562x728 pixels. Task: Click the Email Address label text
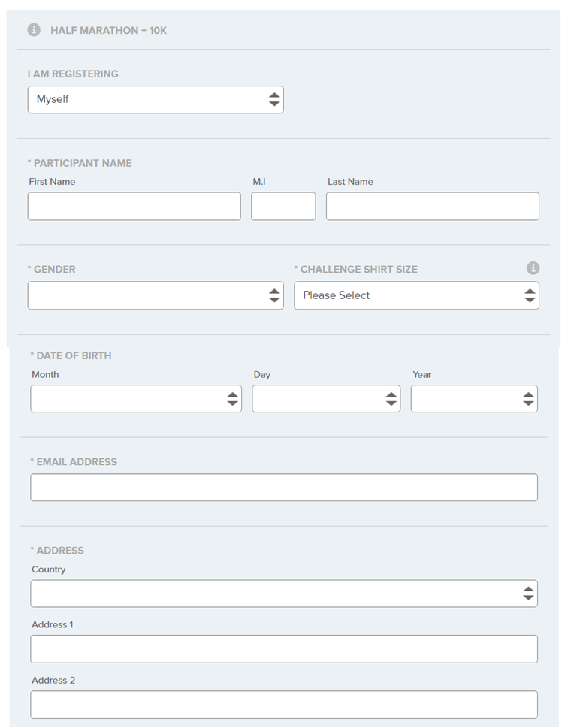point(76,462)
